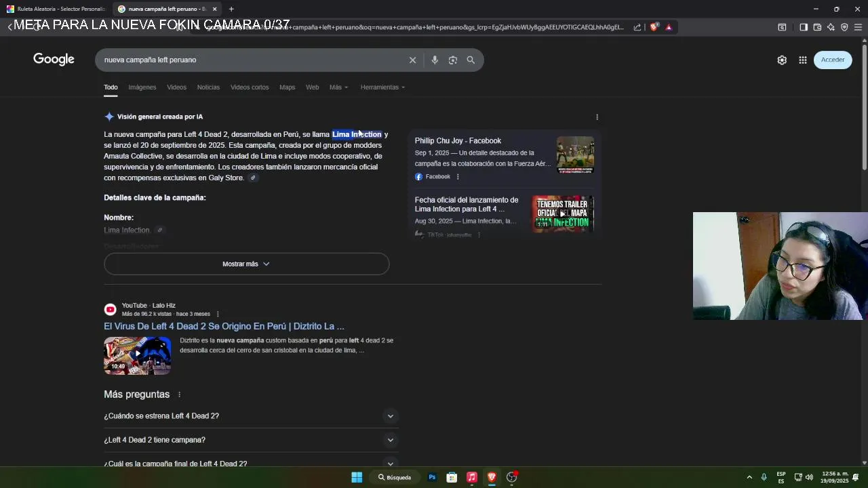868x488 pixels.
Task: Open El Virus De Left 4 Dead 2 link
Action: point(224,326)
